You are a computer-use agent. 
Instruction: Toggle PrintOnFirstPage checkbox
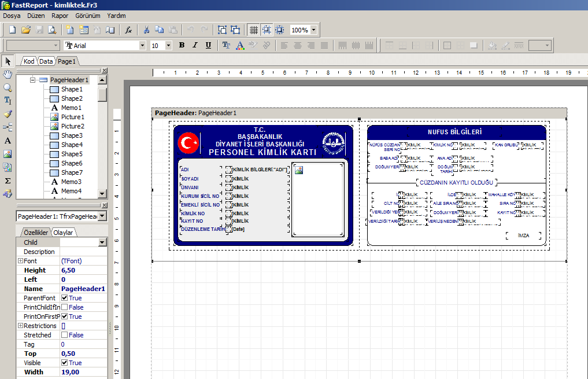65,317
